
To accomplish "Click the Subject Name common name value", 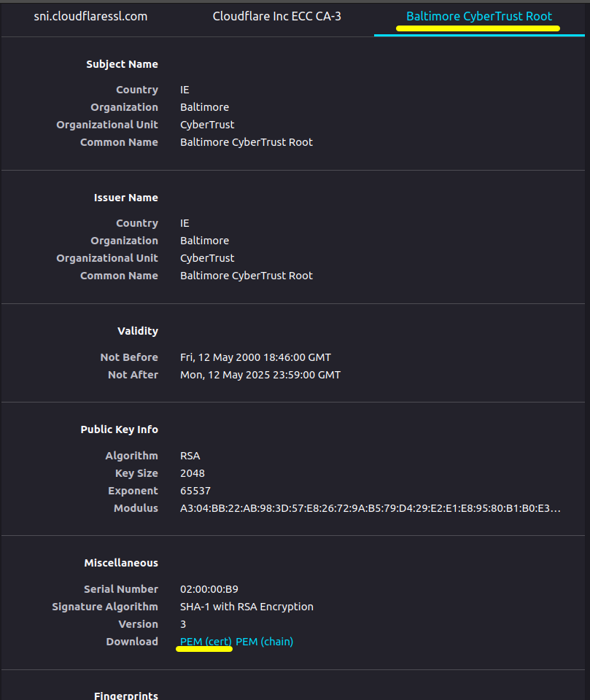I will pyautogui.click(x=247, y=142).
